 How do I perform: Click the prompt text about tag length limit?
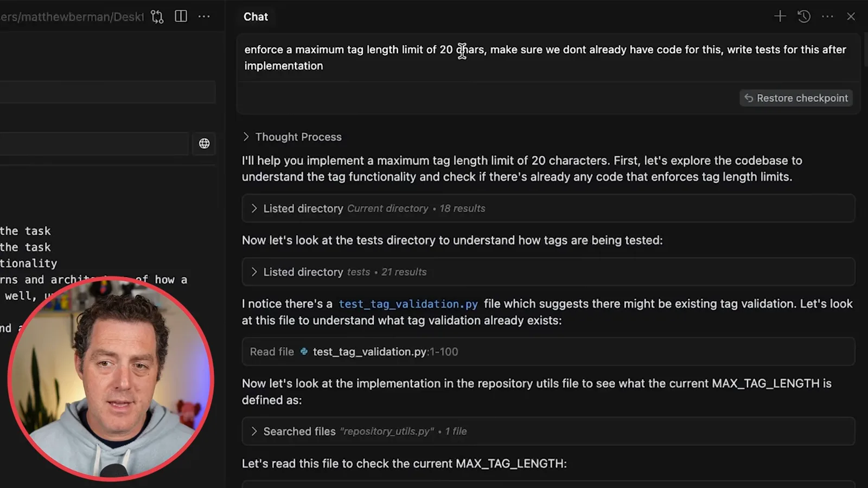click(545, 57)
